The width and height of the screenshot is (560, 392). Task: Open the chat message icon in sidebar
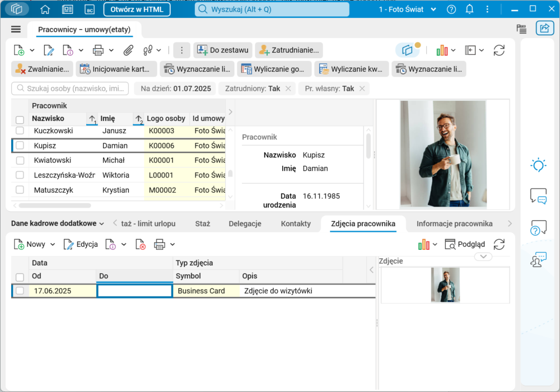coord(538,196)
